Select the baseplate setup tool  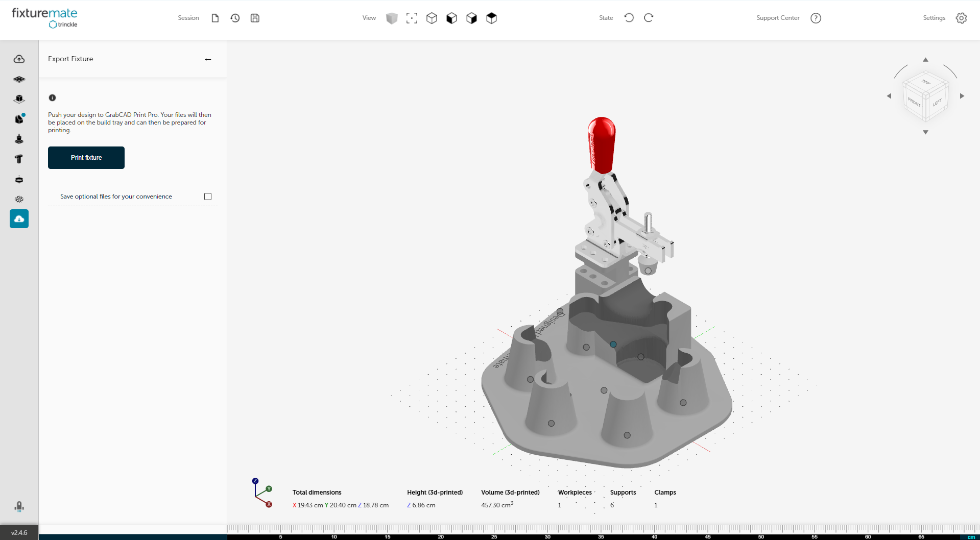click(x=19, y=79)
